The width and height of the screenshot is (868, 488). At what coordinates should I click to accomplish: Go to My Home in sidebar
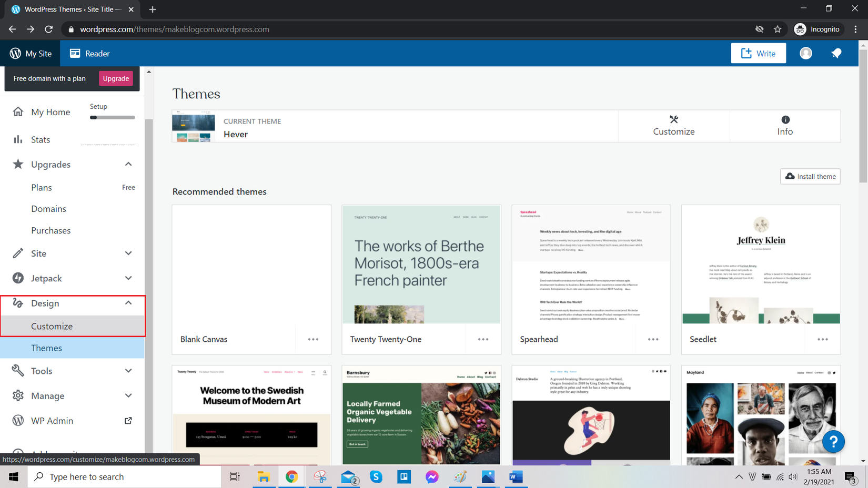tap(51, 112)
